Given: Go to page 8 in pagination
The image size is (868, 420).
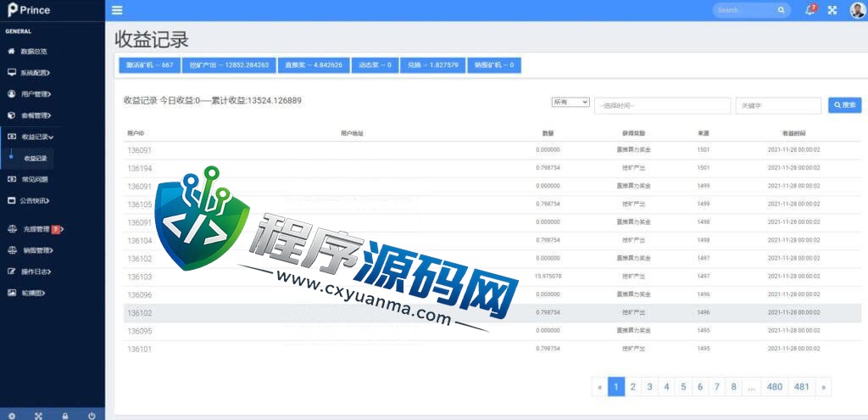Looking at the screenshot, I should tap(733, 387).
